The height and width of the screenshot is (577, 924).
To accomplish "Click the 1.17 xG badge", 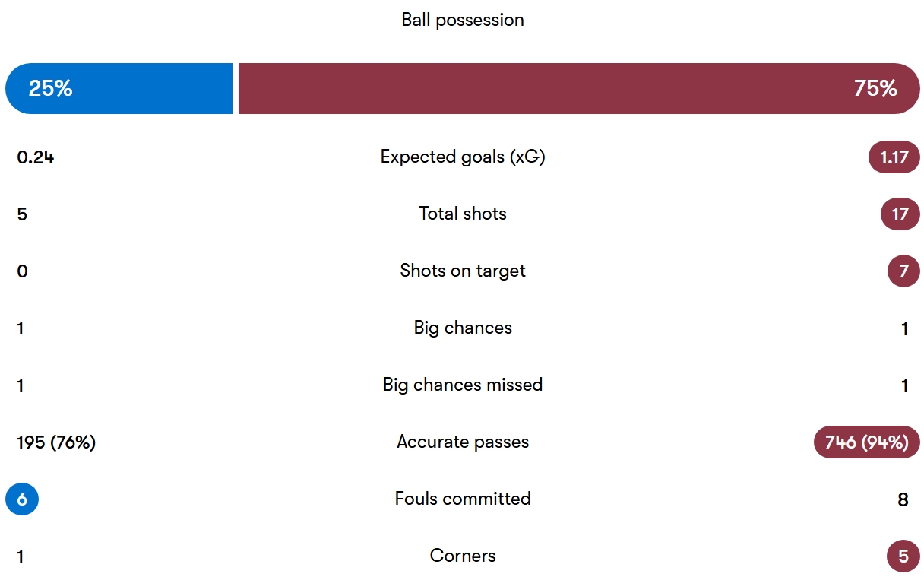I will [894, 157].
